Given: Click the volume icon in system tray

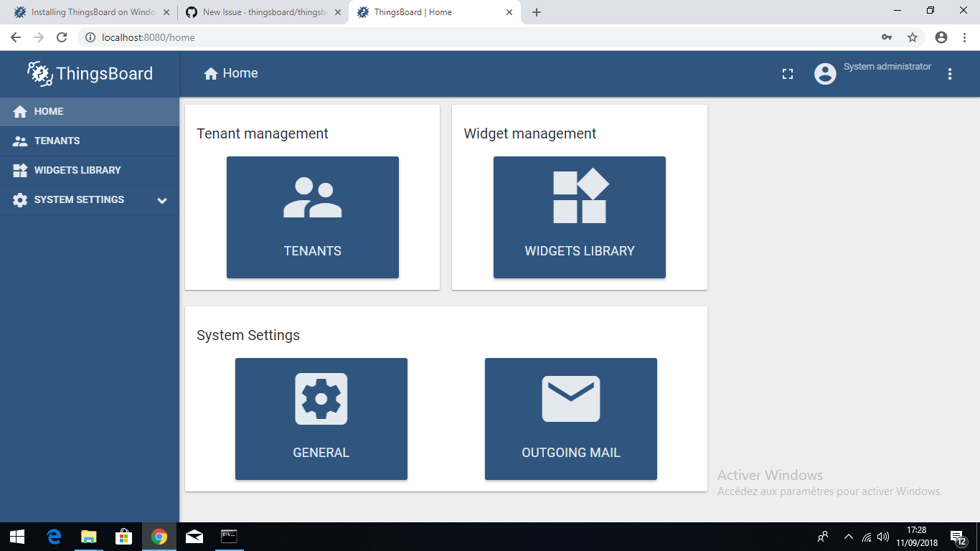Looking at the screenshot, I should tap(883, 537).
